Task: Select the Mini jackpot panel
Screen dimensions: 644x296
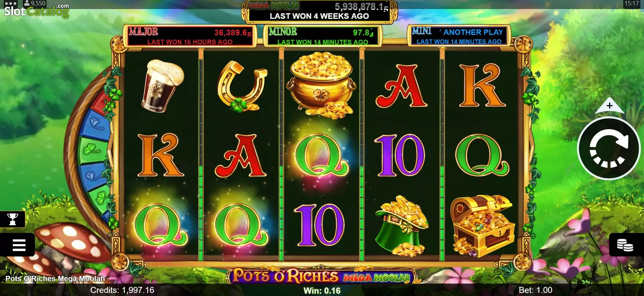Action: 458,36
